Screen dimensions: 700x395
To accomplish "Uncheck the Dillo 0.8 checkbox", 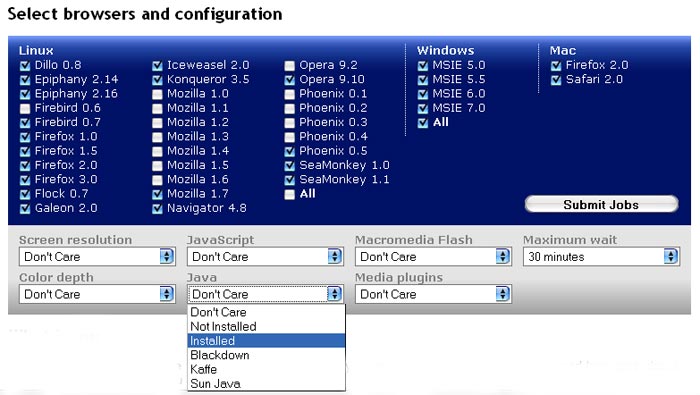I will pyautogui.click(x=25, y=66).
